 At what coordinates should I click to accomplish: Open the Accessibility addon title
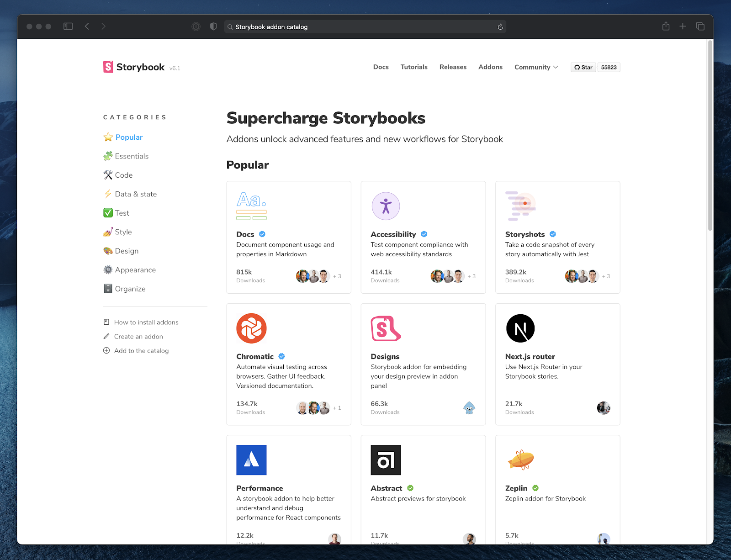click(x=393, y=234)
